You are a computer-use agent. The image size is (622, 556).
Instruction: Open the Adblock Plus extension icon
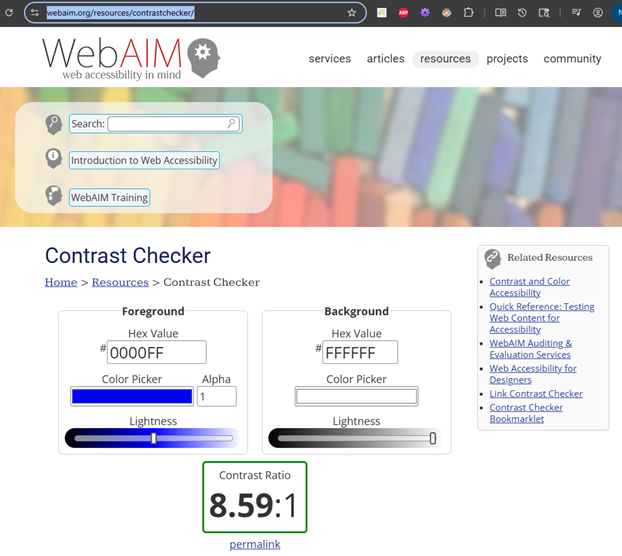pyautogui.click(x=403, y=13)
